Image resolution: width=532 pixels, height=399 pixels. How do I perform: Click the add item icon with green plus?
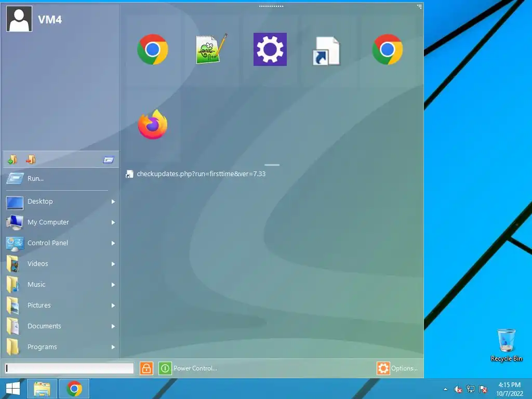pyautogui.click(x=12, y=159)
